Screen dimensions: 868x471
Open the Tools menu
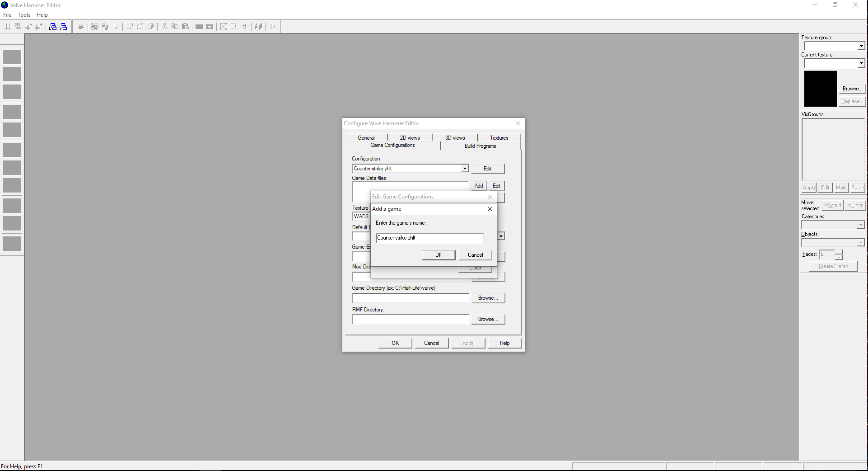click(x=24, y=15)
